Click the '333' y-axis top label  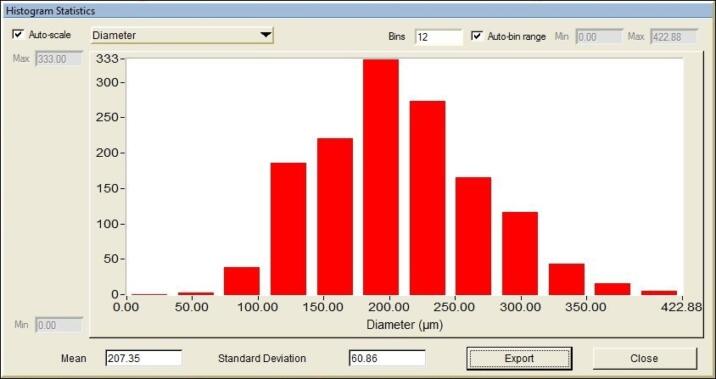coord(108,59)
